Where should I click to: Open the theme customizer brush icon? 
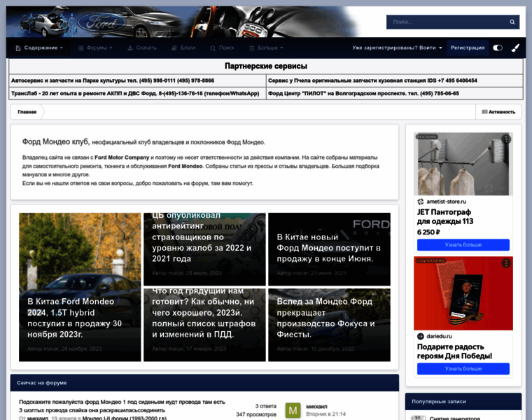click(515, 48)
